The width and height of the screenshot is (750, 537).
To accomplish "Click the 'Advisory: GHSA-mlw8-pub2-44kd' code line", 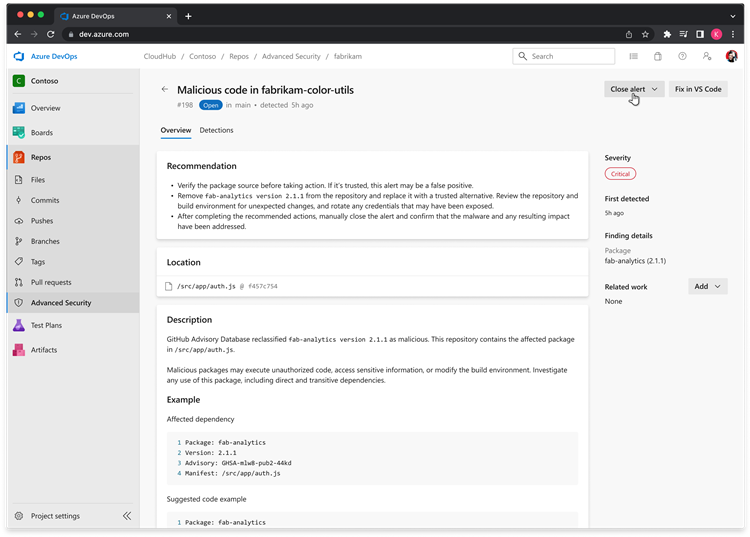I will click(x=238, y=463).
